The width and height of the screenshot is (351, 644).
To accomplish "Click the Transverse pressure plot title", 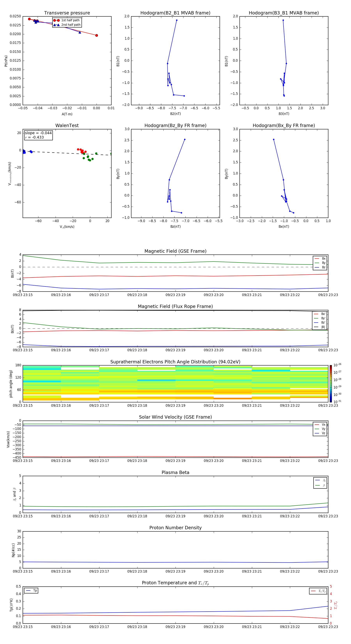I will [67, 13].
